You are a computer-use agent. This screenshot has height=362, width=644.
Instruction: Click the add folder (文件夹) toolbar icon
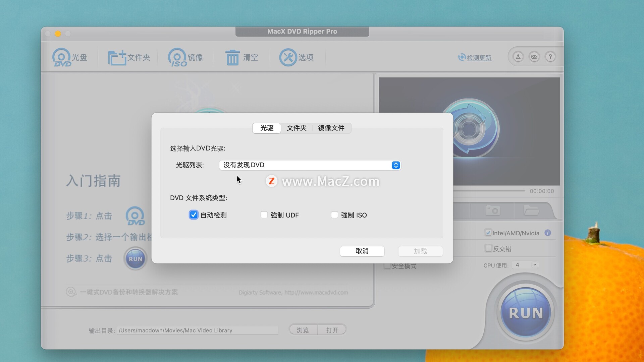click(129, 57)
